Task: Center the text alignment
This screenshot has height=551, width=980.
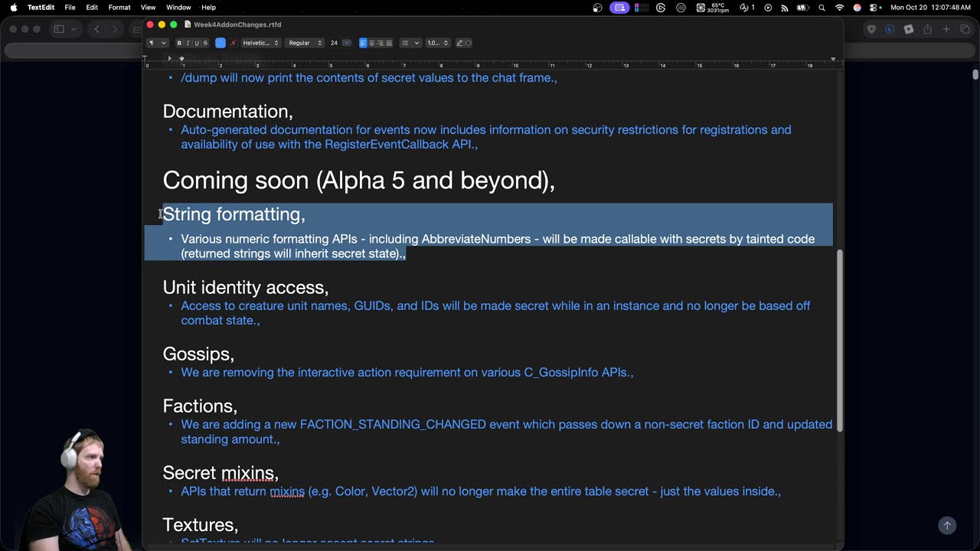Action: [x=372, y=43]
